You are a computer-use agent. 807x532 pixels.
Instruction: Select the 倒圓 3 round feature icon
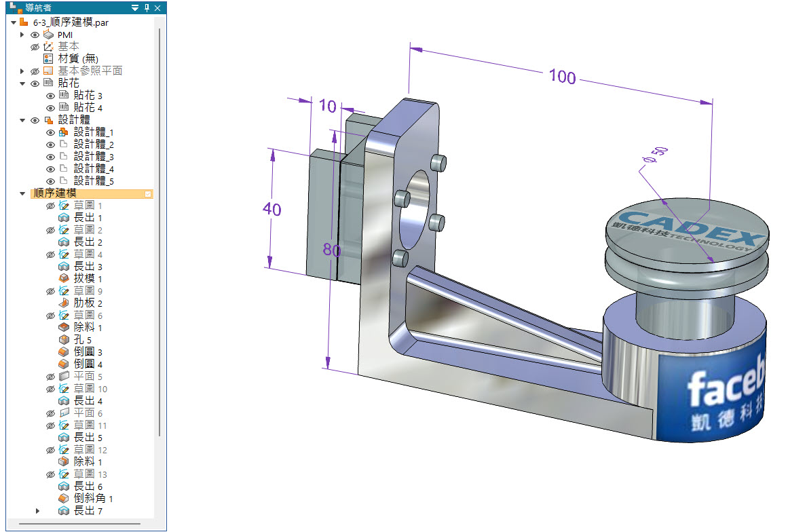(64, 352)
